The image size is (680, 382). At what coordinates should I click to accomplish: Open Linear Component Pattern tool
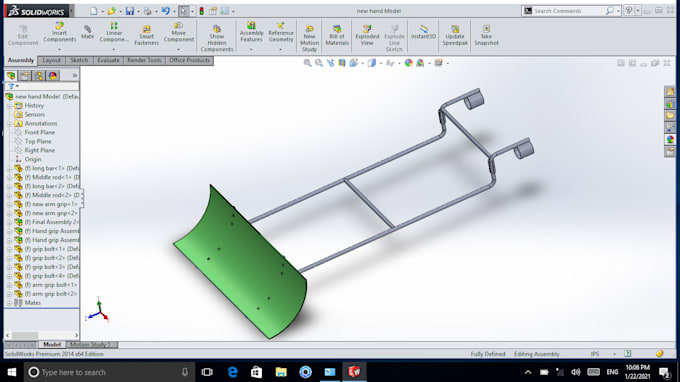[114, 33]
